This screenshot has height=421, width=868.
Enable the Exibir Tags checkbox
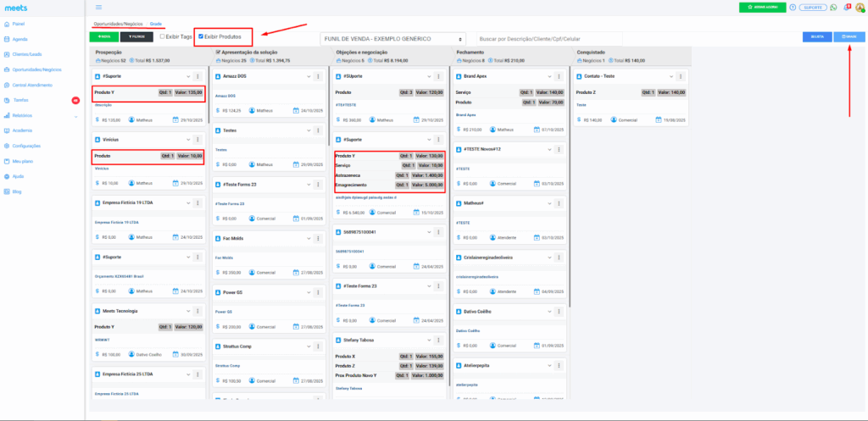click(x=163, y=36)
